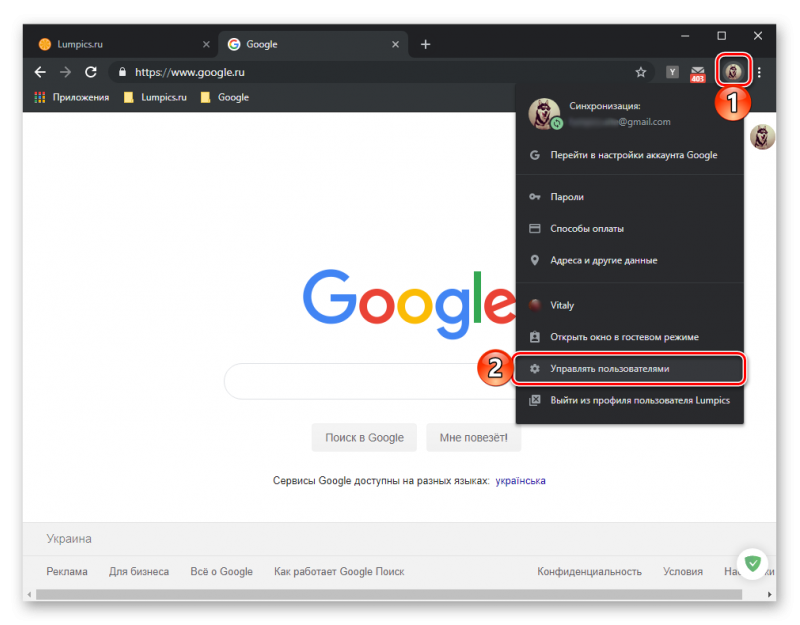Open Конфиденциальность footer link

click(589, 571)
